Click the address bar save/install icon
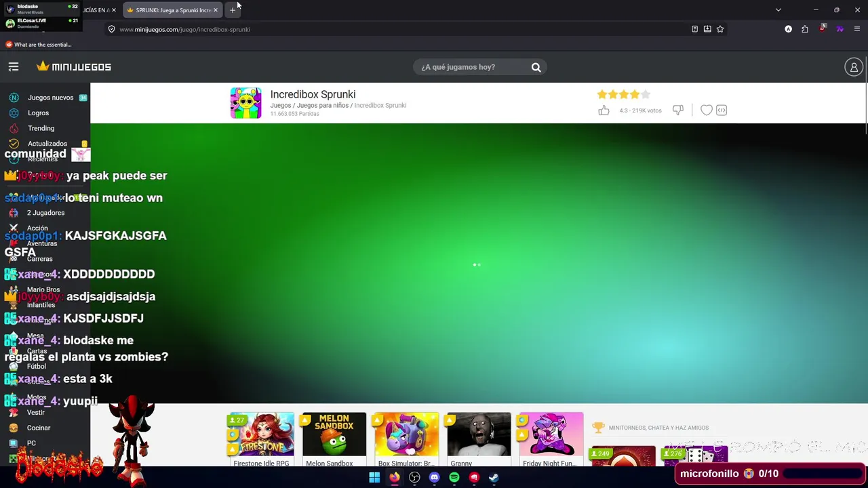The height and width of the screenshot is (488, 868). (707, 29)
